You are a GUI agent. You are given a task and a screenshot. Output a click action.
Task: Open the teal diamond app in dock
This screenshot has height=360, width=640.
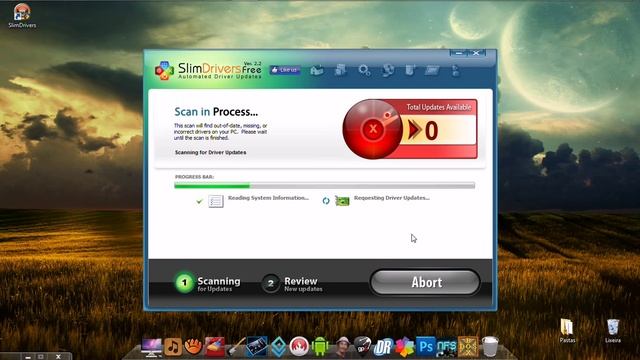tap(278, 347)
